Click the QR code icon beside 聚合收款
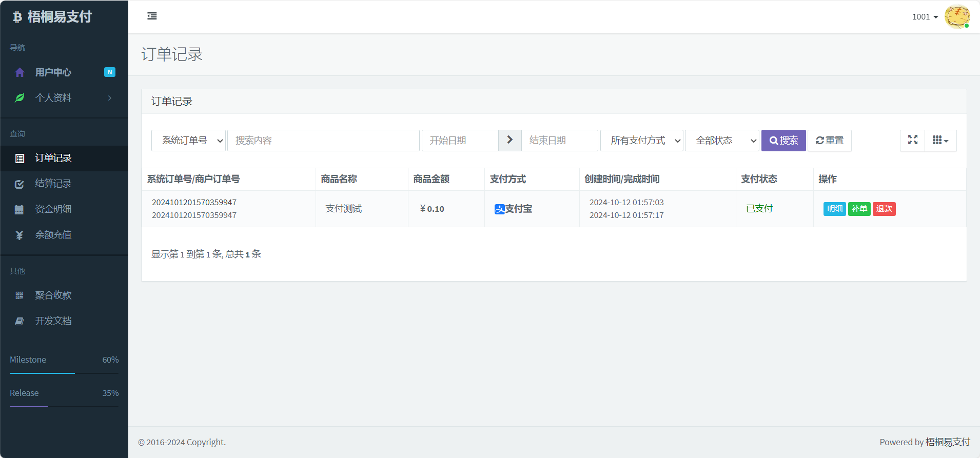The height and width of the screenshot is (458, 980). pyautogui.click(x=19, y=295)
